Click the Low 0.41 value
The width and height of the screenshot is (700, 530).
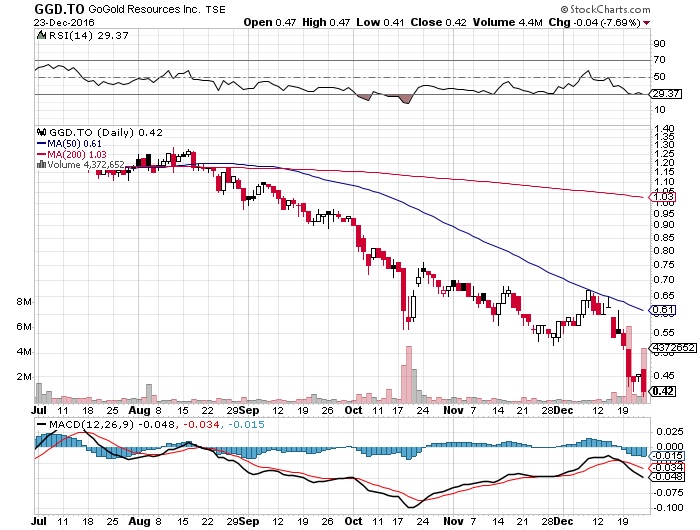[x=380, y=22]
